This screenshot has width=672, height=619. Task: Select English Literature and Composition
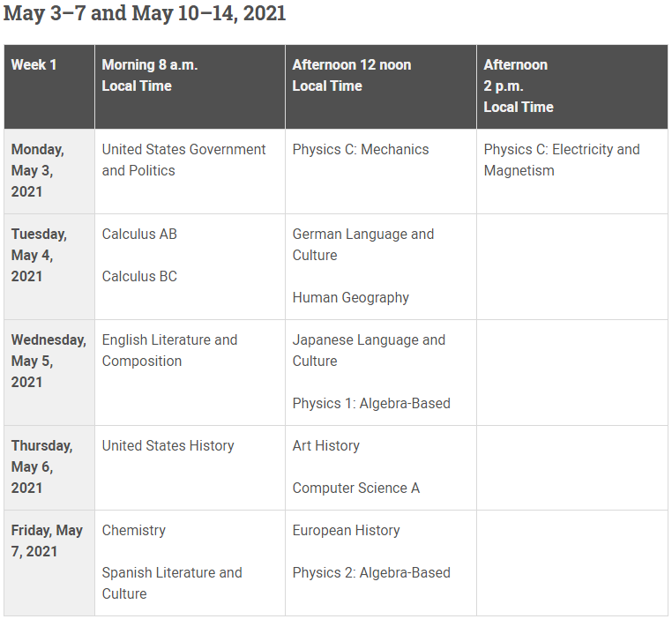point(169,350)
